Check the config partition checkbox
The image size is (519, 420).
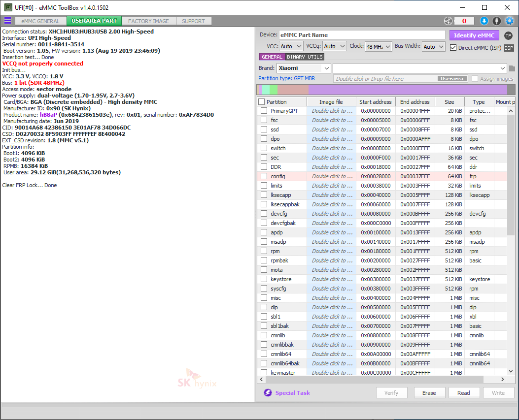click(264, 176)
